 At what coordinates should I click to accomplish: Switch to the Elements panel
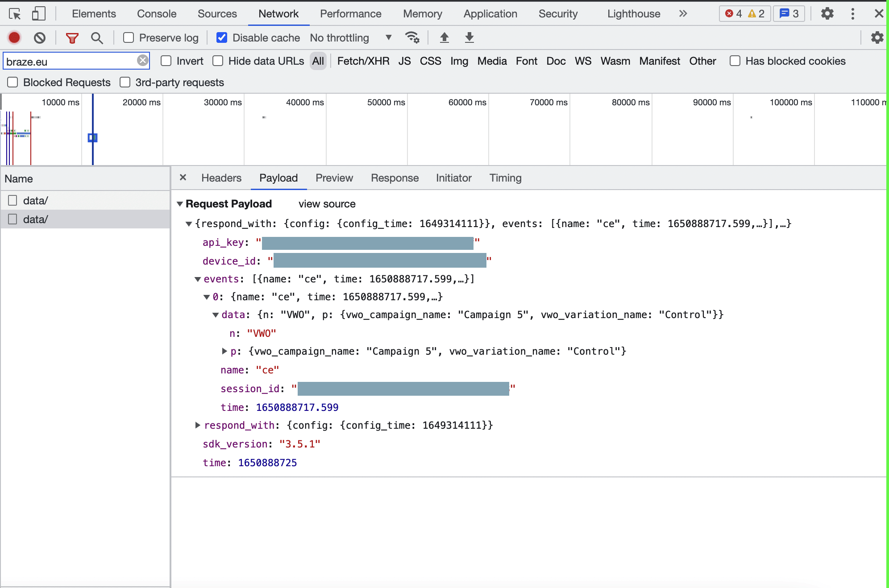[94, 14]
